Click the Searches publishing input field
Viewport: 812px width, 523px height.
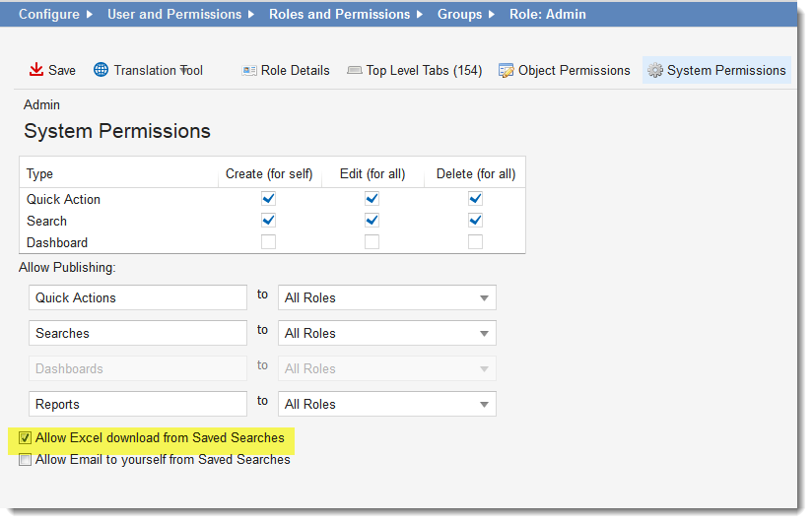(x=138, y=334)
